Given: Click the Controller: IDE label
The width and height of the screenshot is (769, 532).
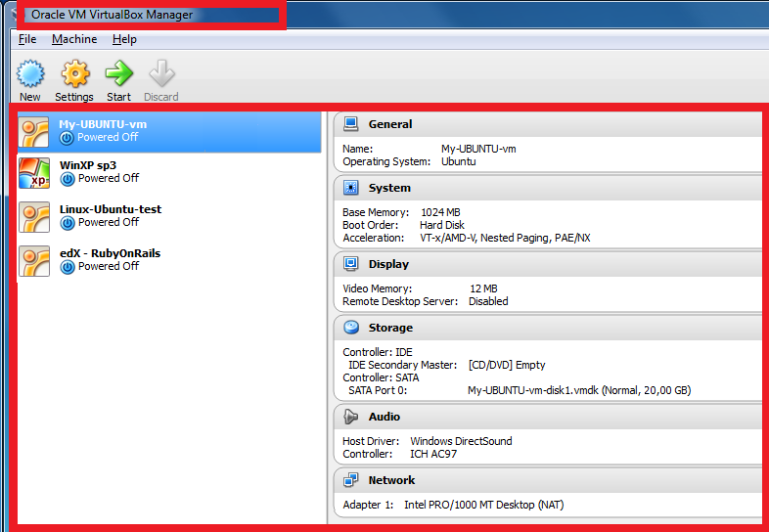Looking at the screenshot, I should click(x=378, y=352).
